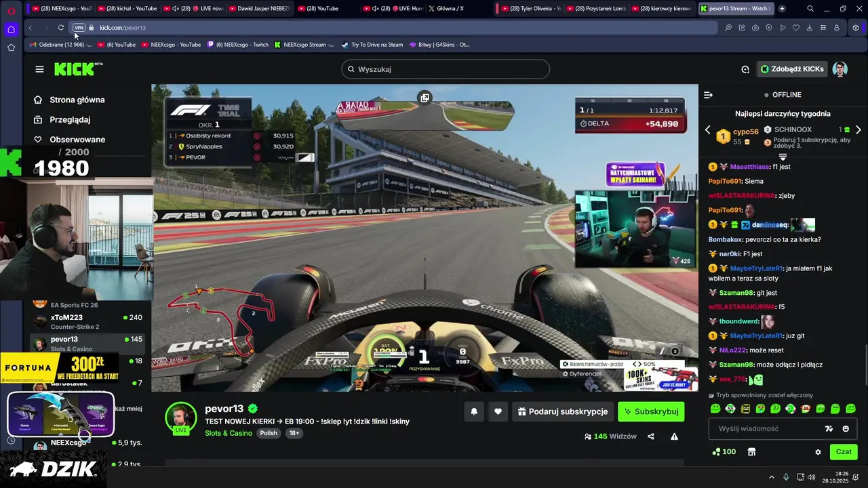Open the system tray volume icon
868x488 pixels.
coord(812,477)
